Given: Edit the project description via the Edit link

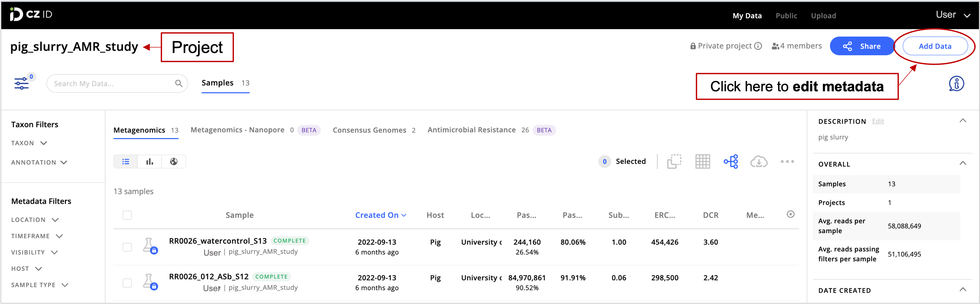Looking at the screenshot, I should pyautogui.click(x=878, y=121).
